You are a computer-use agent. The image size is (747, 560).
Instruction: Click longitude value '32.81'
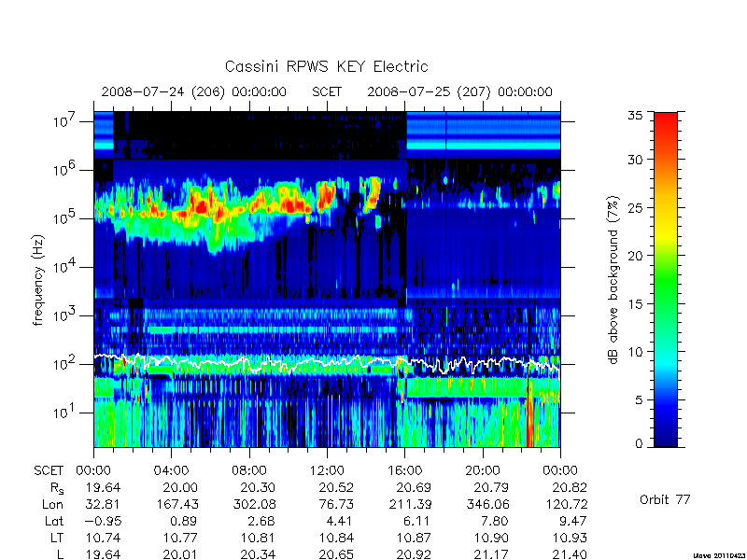click(x=103, y=504)
